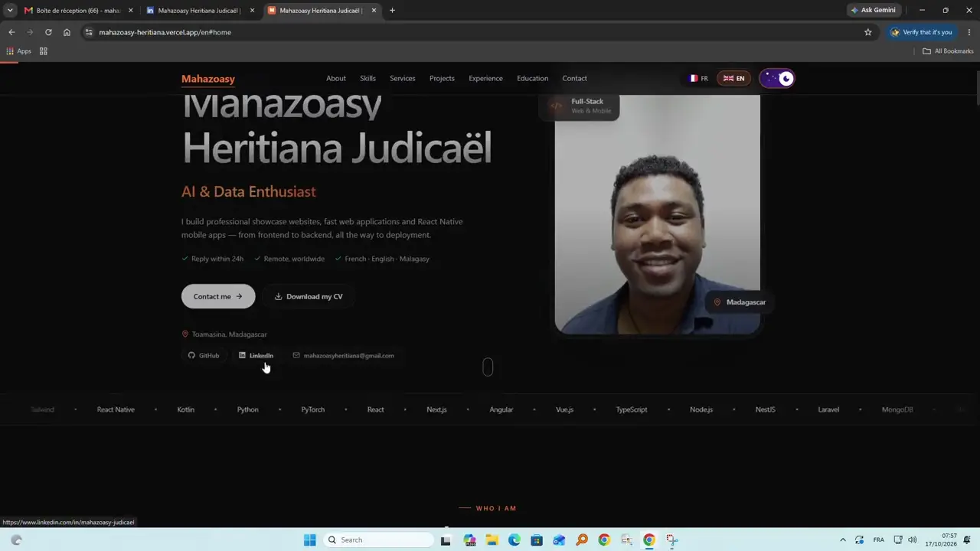
Task: Open All Bookmarks folder
Action: click(x=948, y=51)
